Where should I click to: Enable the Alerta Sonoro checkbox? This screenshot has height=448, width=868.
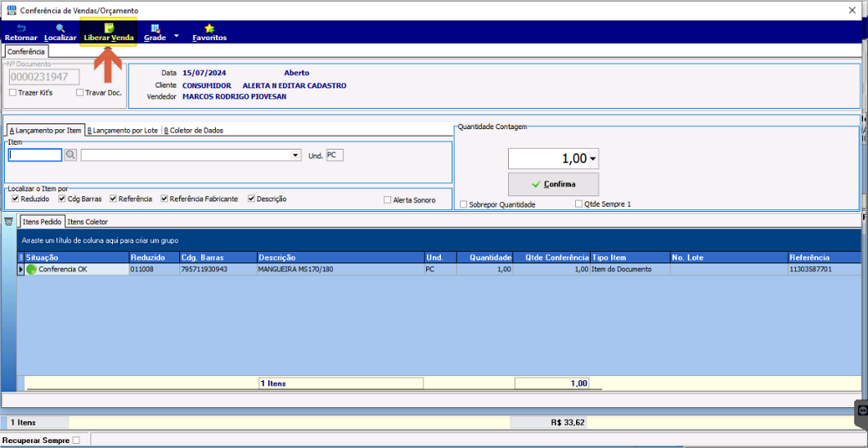point(388,200)
